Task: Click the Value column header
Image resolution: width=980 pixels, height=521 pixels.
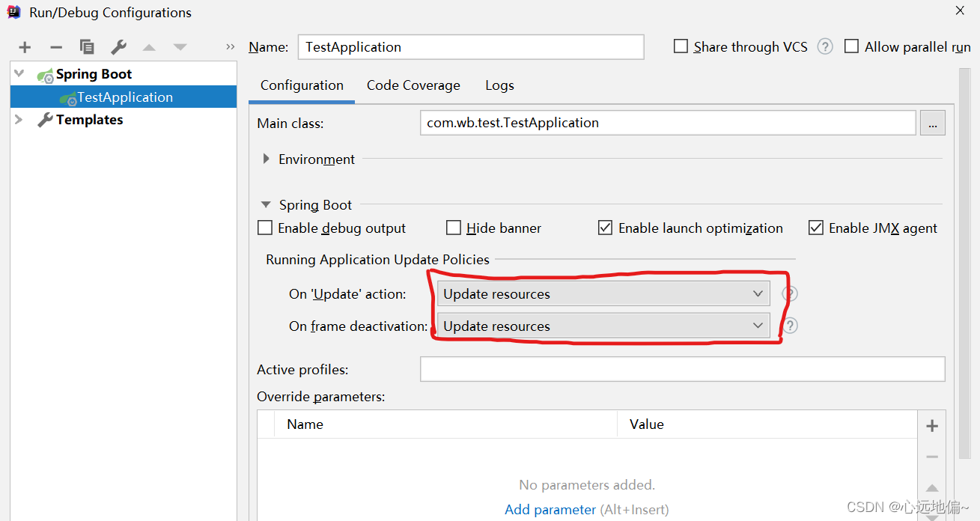Action: point(767,424)
